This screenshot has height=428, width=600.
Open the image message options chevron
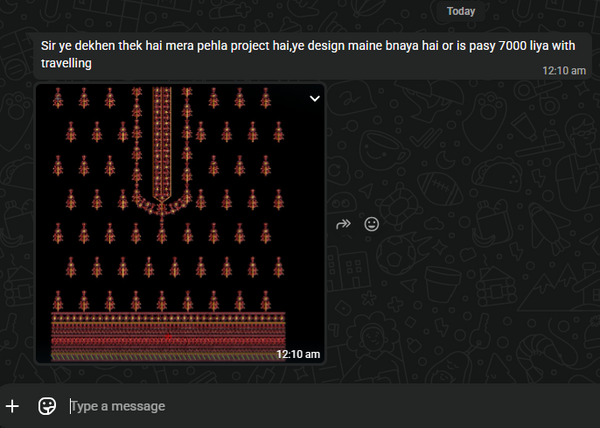click(x=315, y=99)
